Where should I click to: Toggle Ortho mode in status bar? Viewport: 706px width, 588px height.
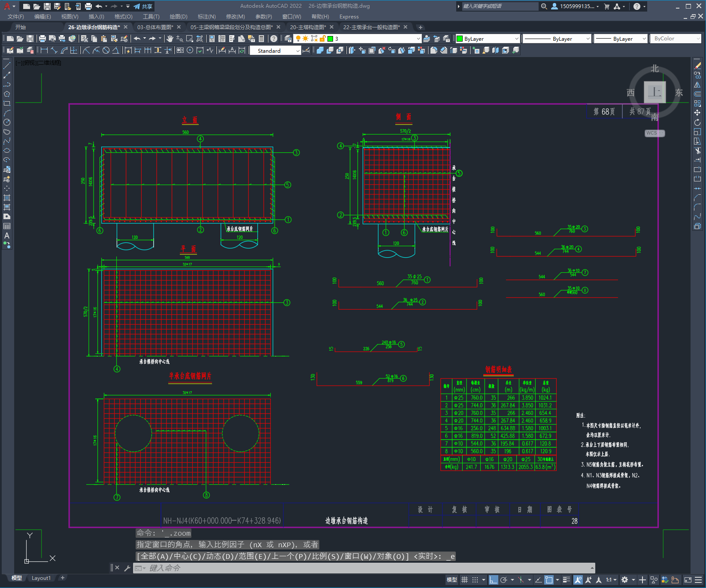(x=494, y=580)
